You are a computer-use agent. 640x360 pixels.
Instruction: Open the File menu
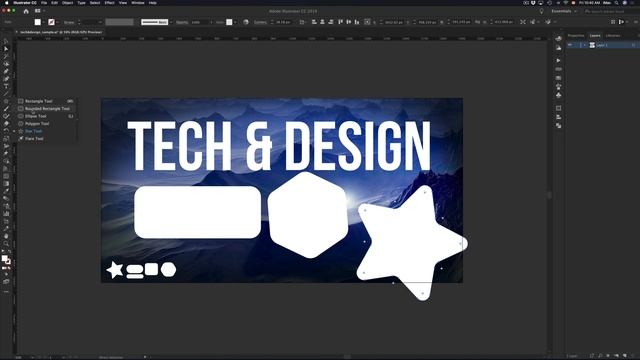click(x=44, y=3)
